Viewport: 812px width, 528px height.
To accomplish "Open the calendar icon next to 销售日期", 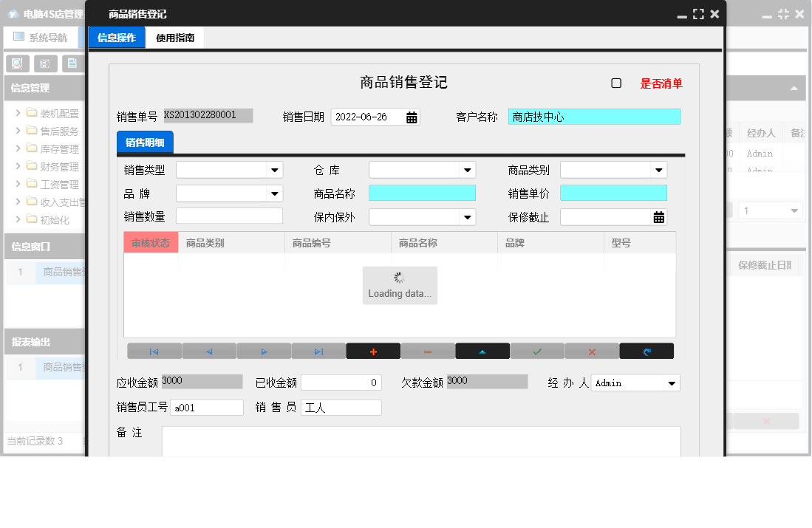I will tap(411, 116).
